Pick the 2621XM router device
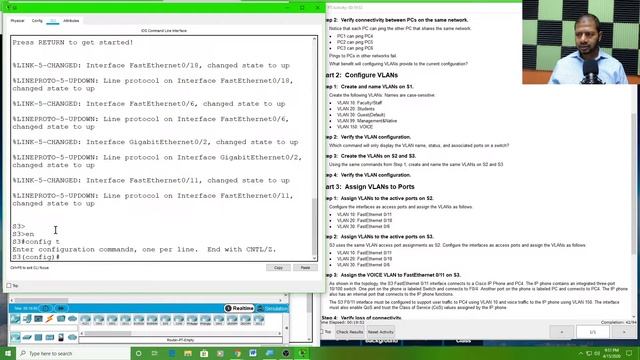Viewport: 640px width, 360px height. click(x=245, y=320)
